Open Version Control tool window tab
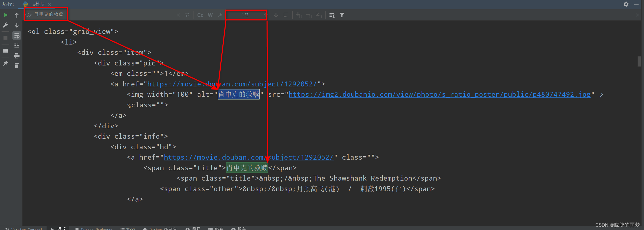The height and width of the screenshot is (230, 644). (x=24, y=228)
